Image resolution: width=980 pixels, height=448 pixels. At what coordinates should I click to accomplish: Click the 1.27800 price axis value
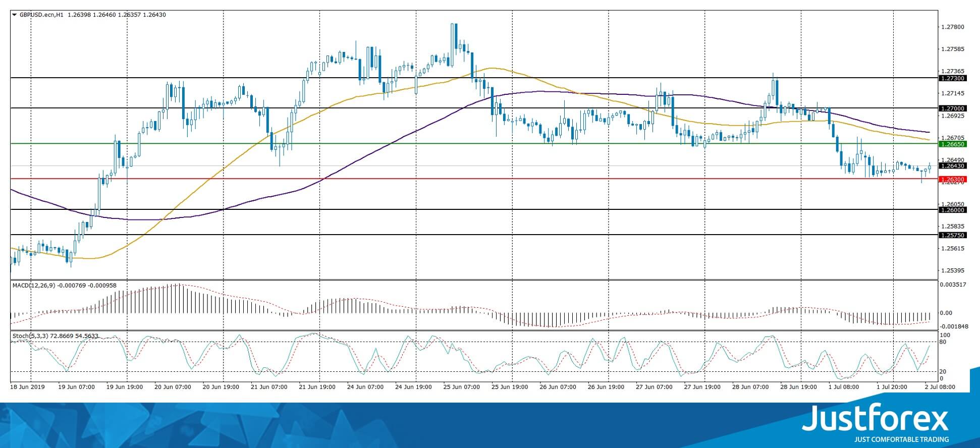(952, 27)
